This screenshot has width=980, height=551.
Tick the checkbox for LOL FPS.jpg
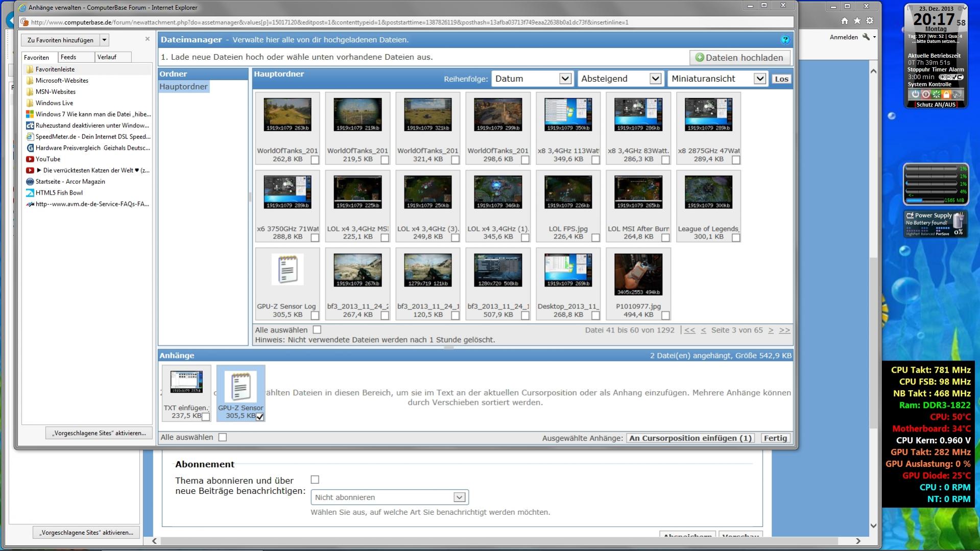point(595,237)
